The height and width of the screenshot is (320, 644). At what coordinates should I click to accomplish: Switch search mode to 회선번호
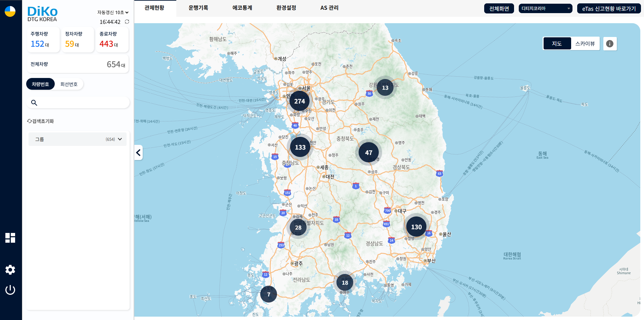[x=69, y=84]
